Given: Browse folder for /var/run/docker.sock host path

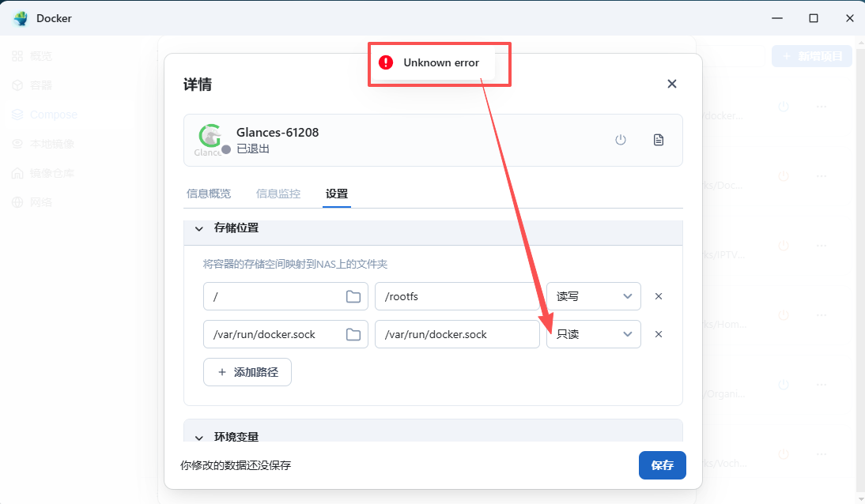Looking at the screenshot, I should (353, 334).
